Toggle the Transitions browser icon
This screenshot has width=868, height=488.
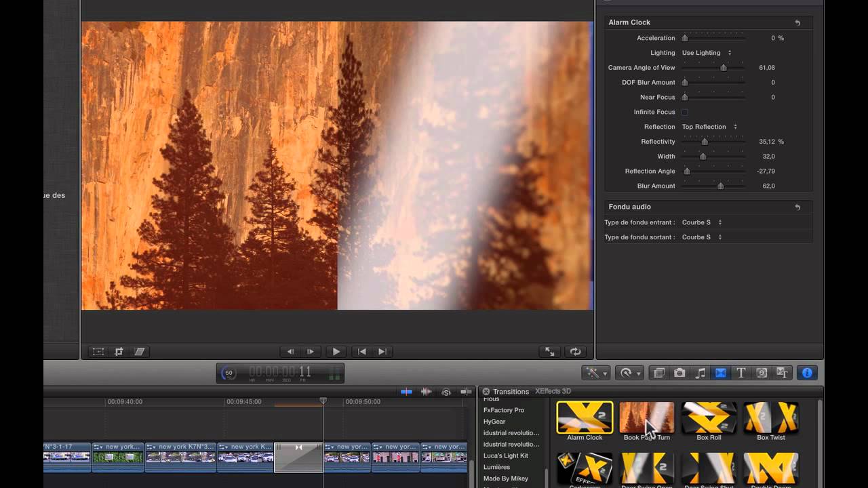(721, 373)
